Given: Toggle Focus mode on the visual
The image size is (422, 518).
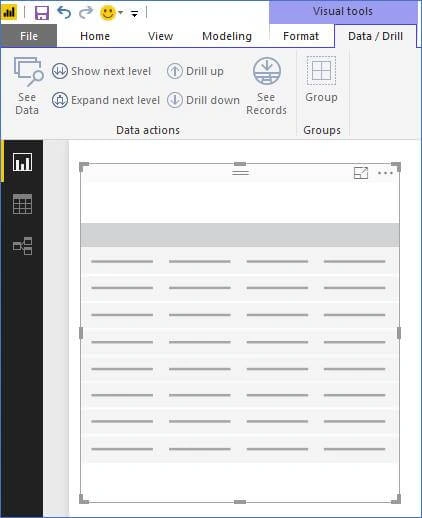Looking at the screenshot, I should click(x=361, y=173).
